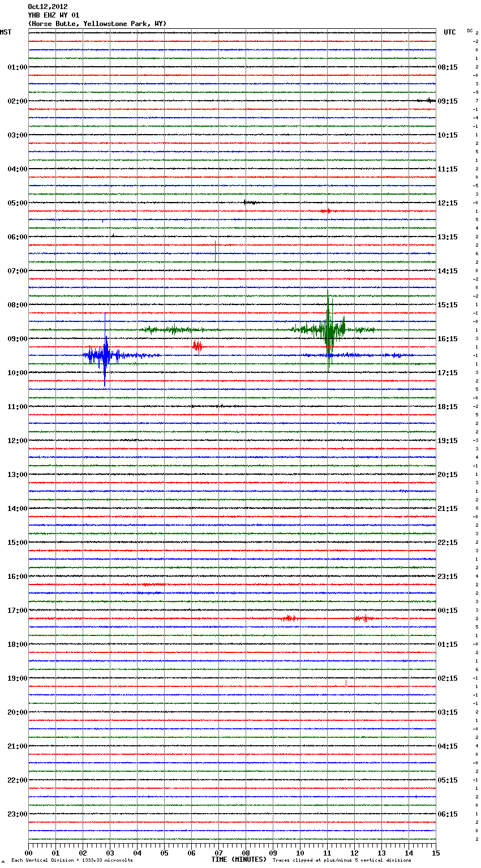Click the date text 'Oct12,2012'

click(48, 7)
